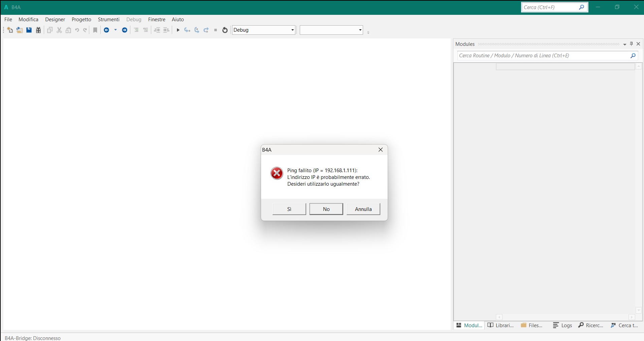Click the redo arrow icon
Viewport: 644px width, 341px height.
point(85,30)
